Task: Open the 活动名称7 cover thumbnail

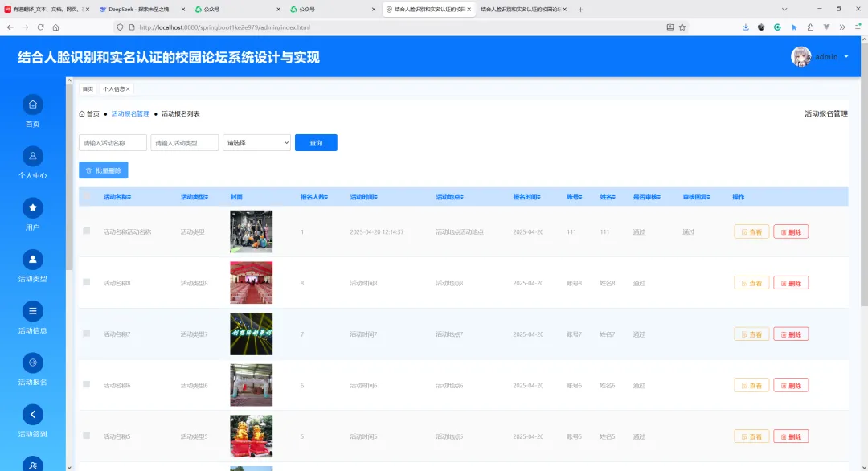Action: pos(252,334)
